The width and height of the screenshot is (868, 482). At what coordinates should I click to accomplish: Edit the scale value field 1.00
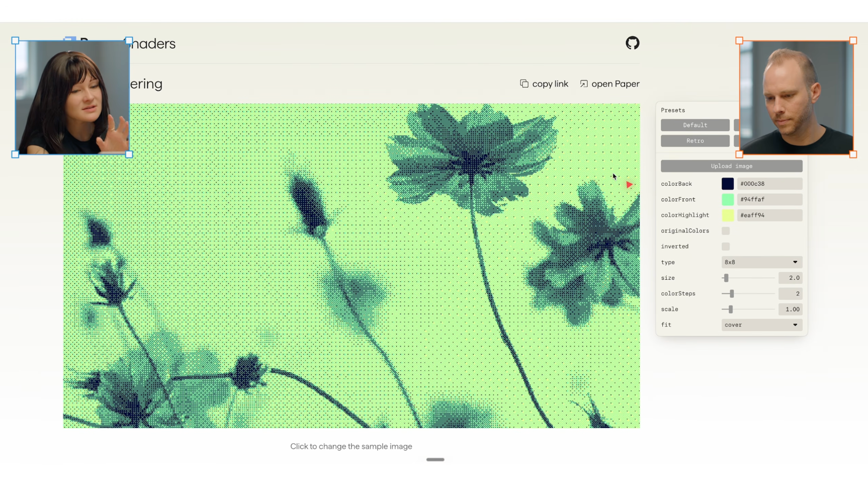pos(790,310)
